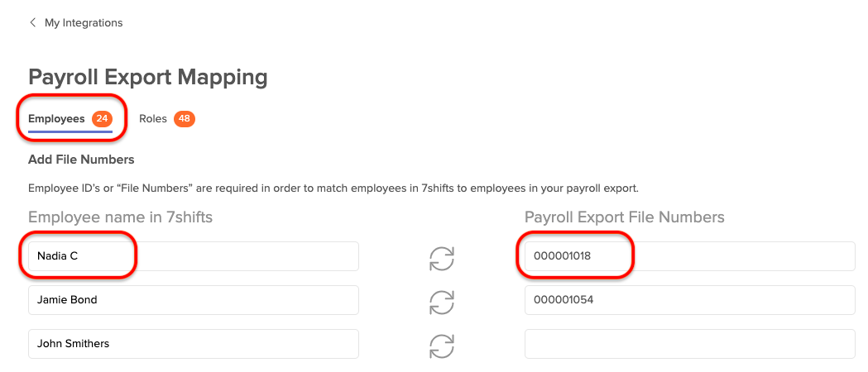Click the back chevron beside My Integrations
The image size is (868, 372).
tap(32, 22)
